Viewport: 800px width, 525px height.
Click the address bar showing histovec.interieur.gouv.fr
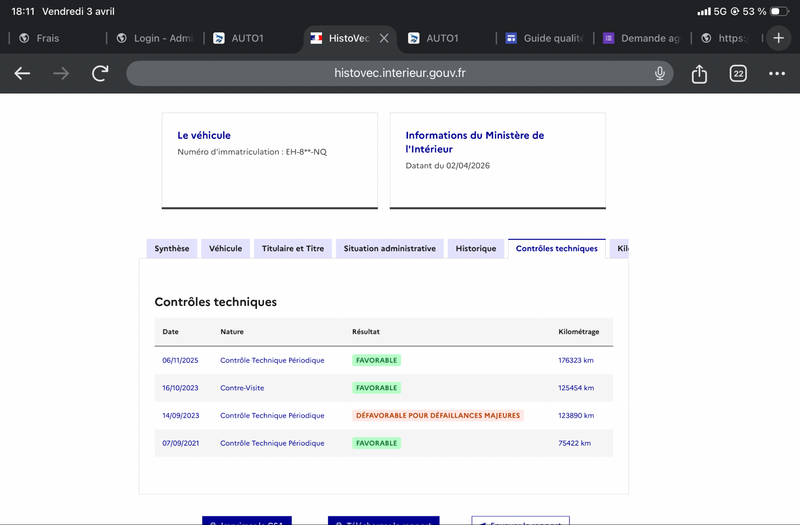point(400,74)
